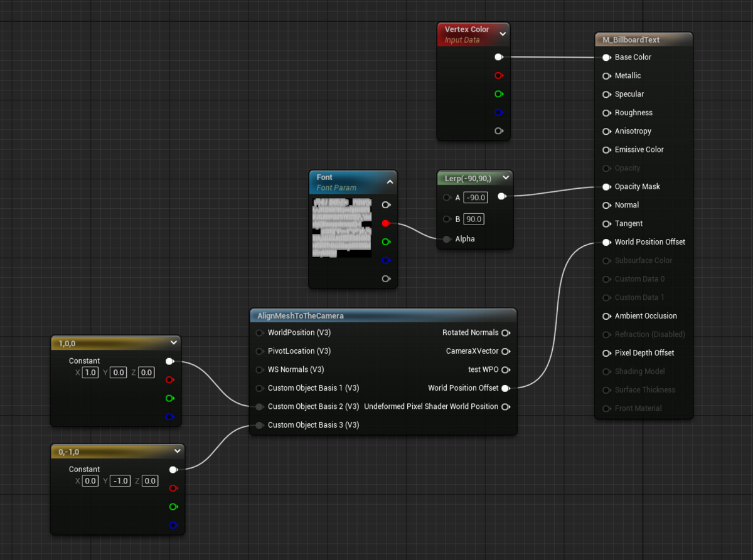Click the red channel output pin on Vertex Color

(499, 75)
